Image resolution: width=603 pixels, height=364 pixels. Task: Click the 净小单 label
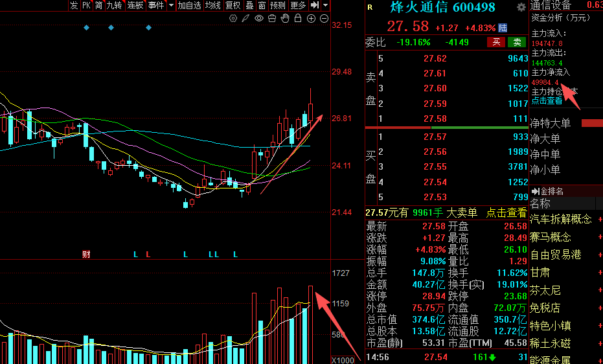[545, 170]
